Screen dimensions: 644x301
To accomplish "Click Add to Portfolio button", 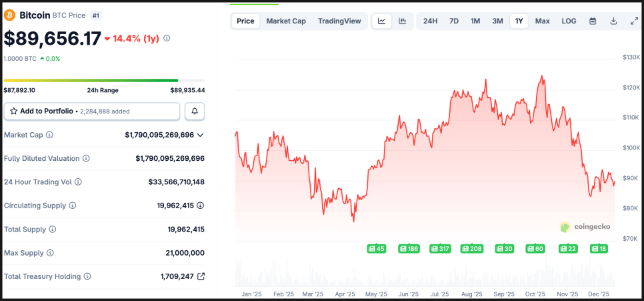I will 92,111.
